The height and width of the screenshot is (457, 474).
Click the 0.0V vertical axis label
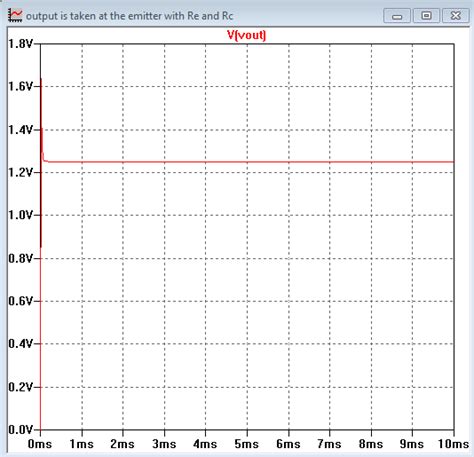pos(21,430)
